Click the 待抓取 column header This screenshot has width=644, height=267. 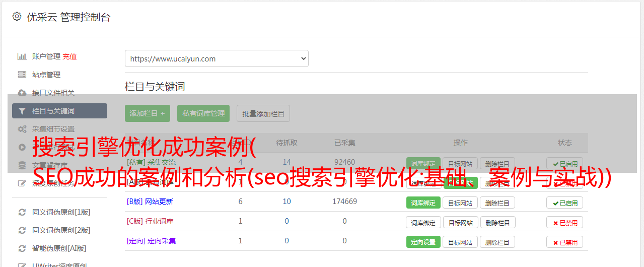[x=287, y=143]
